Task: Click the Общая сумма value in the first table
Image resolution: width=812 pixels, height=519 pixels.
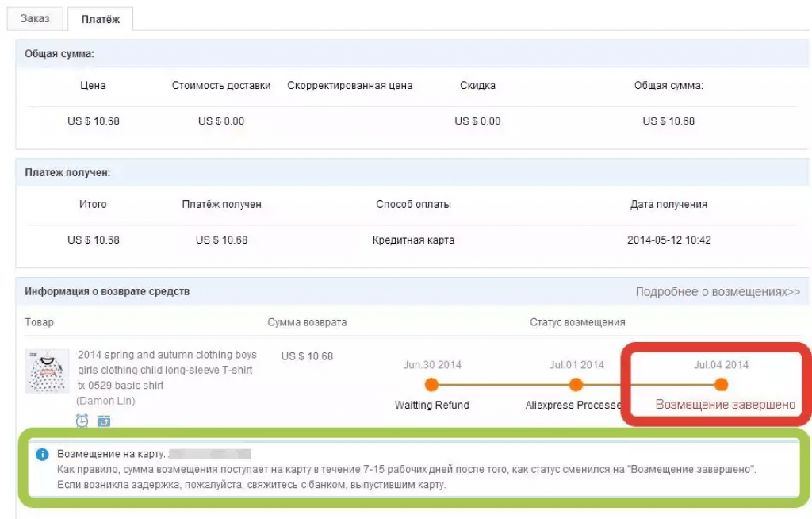Action: 668,121
